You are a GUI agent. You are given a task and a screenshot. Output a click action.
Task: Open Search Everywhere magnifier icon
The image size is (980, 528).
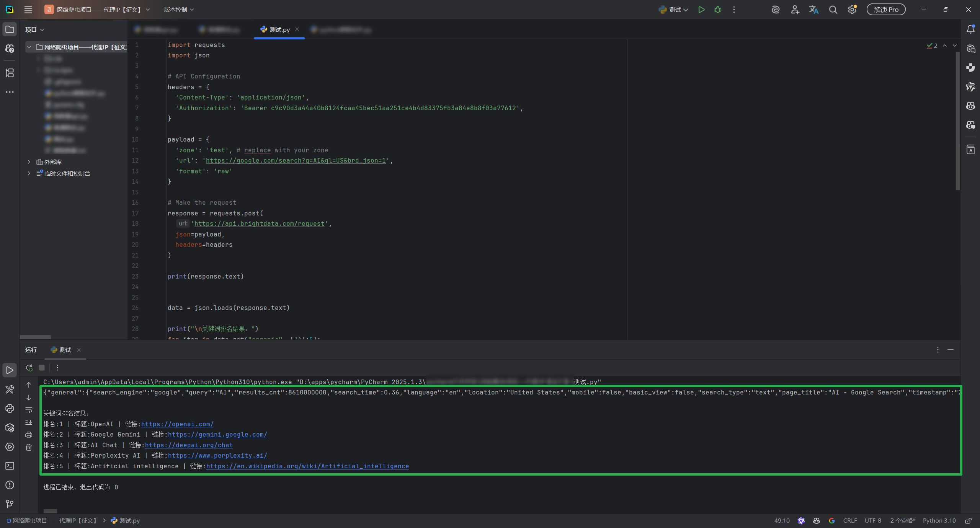(x=833, y=10)
